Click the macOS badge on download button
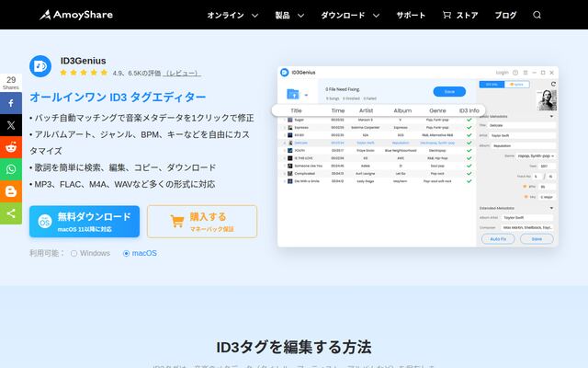 click(45, 222)
